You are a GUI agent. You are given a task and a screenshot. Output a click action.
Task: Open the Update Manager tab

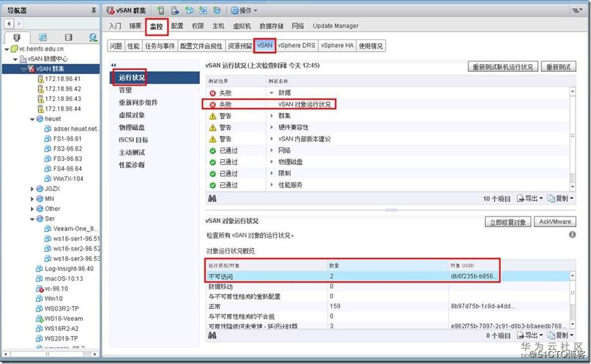pos(335,26)
